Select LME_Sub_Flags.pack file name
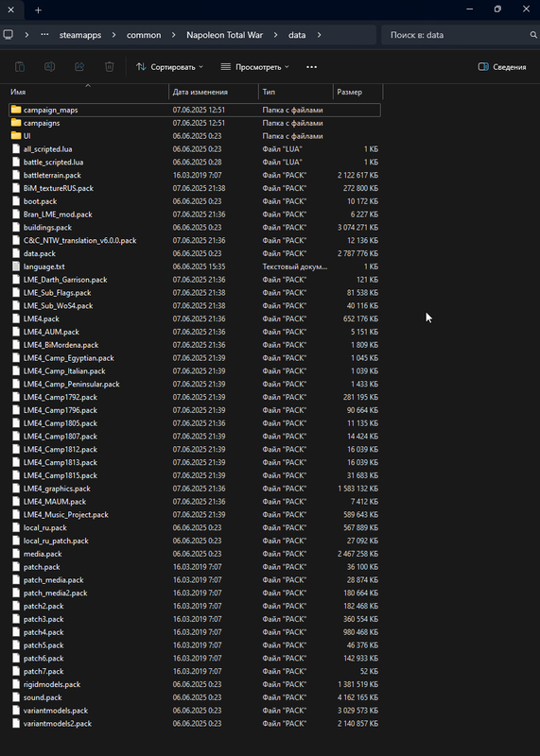 (x=57, y=293)
